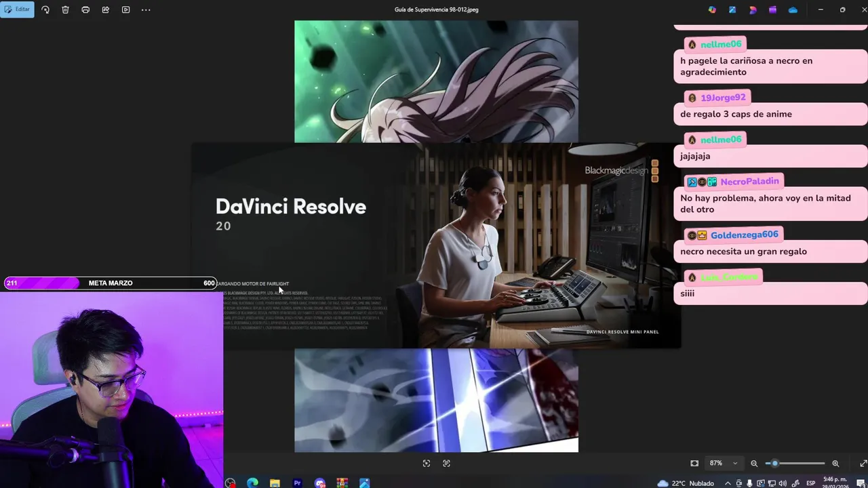Switch the ESP input language
The width and height of the screenshot is (868, 488).
coord(810,483)
